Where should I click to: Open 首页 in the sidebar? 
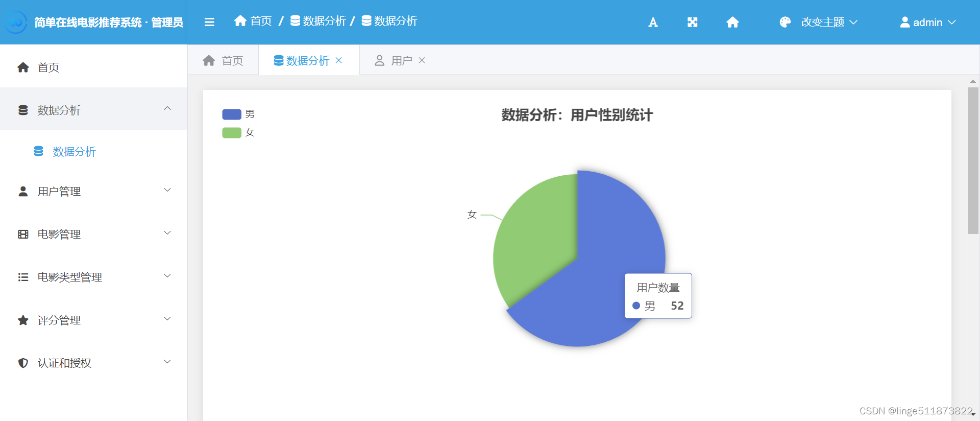93,67
